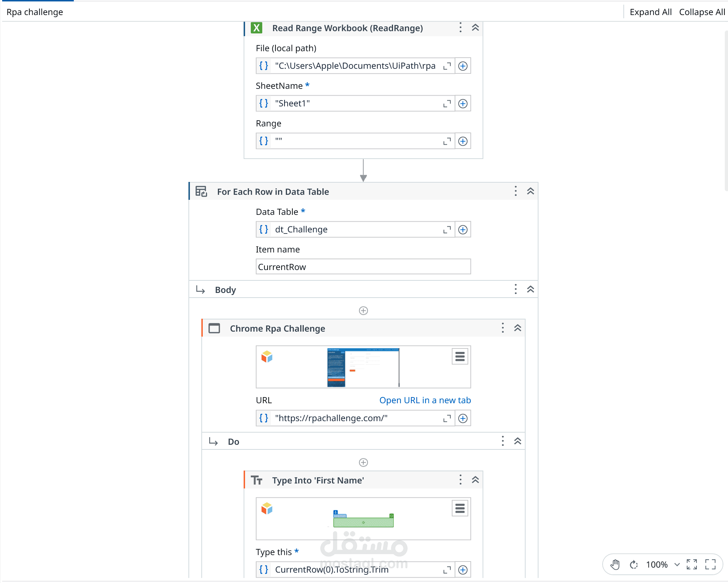The width and height of the screenshot is (728, 583).
Task: Open expression editor for File local path
Action: pos(447,66)
